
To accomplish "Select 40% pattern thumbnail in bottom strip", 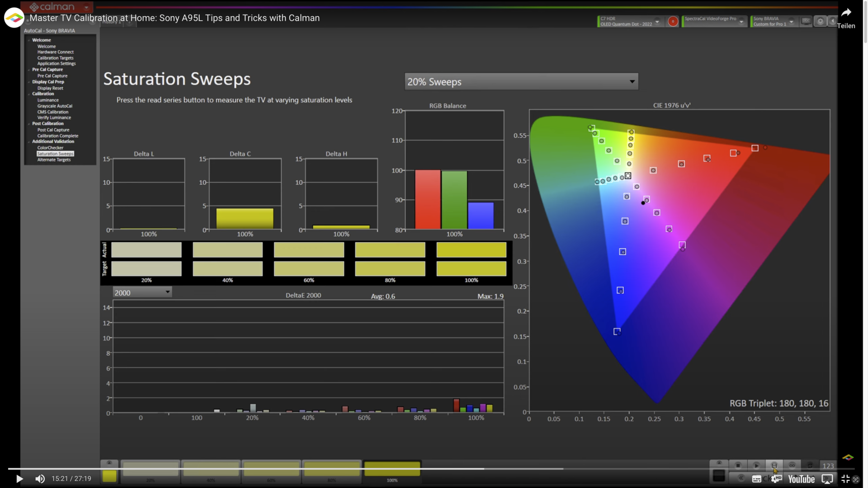I will coord(211,471).
